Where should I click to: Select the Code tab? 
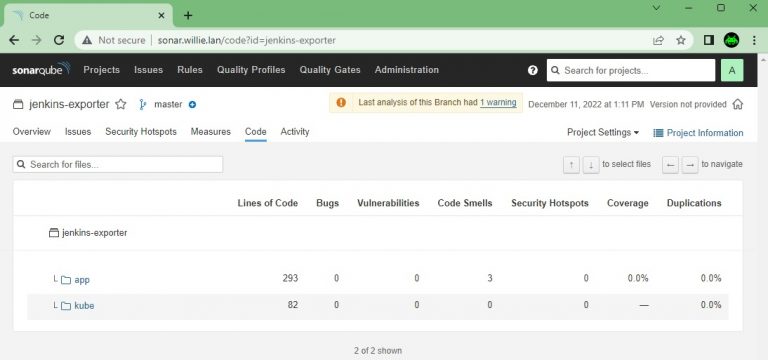click(256, 131)
